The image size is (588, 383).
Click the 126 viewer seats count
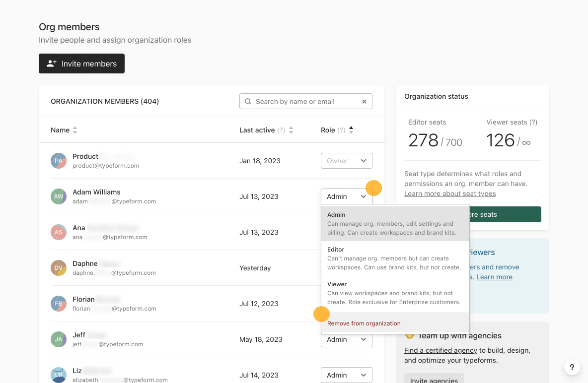click(x=500, y=140)
